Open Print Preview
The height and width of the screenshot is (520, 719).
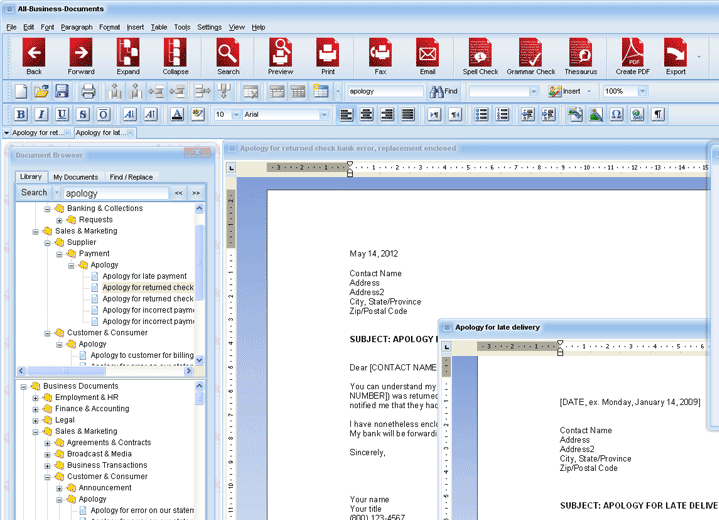[x=280, y=57]
